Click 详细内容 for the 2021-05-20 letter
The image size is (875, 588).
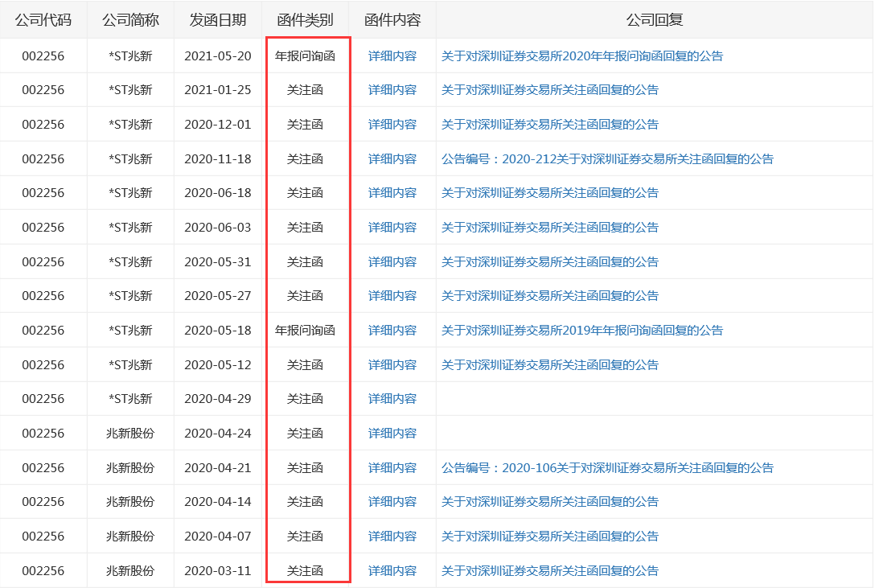(392, 56)
